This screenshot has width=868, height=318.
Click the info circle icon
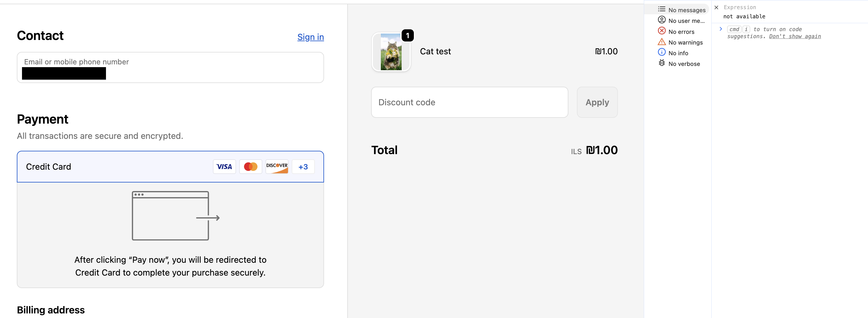tap(662, 52)
